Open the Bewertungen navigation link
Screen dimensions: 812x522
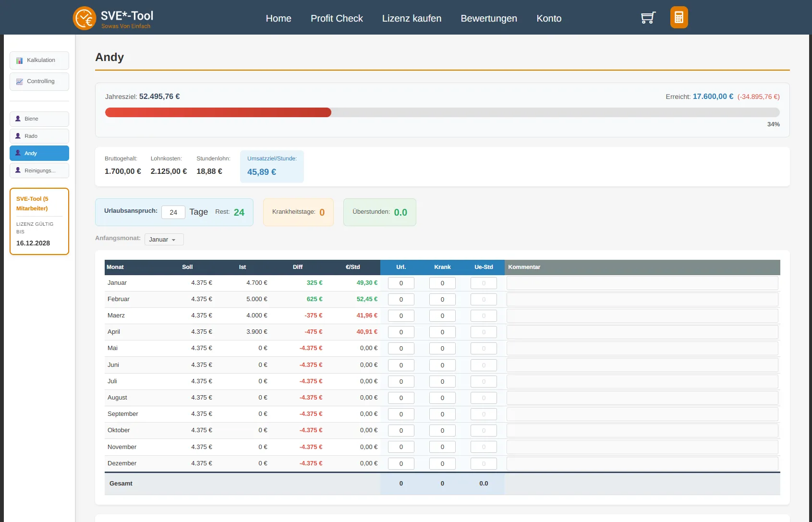[488, 18]
